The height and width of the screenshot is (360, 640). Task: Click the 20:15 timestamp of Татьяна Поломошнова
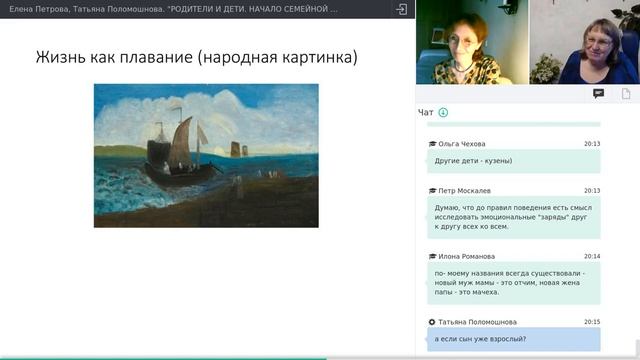point(592,322)
